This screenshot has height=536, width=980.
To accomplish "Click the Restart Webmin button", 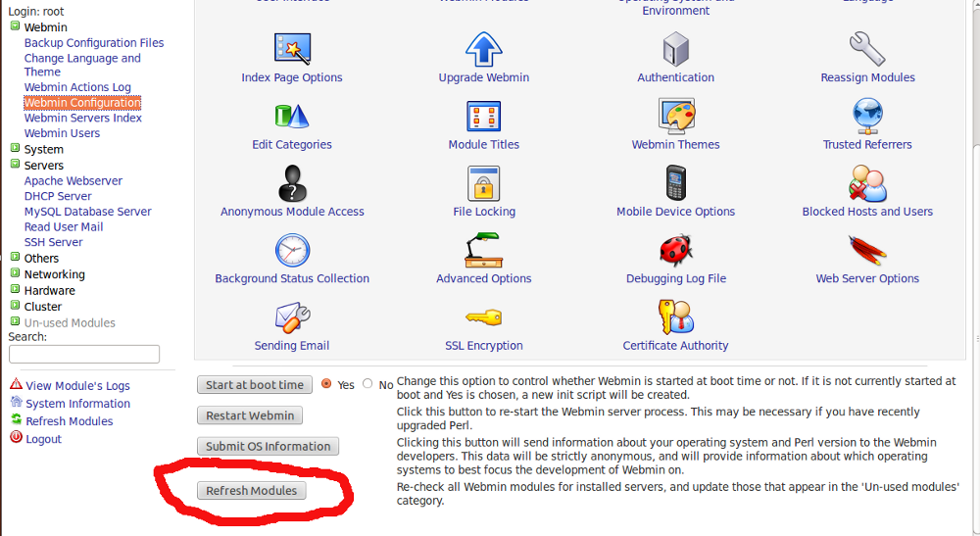I will coord(250,415).
